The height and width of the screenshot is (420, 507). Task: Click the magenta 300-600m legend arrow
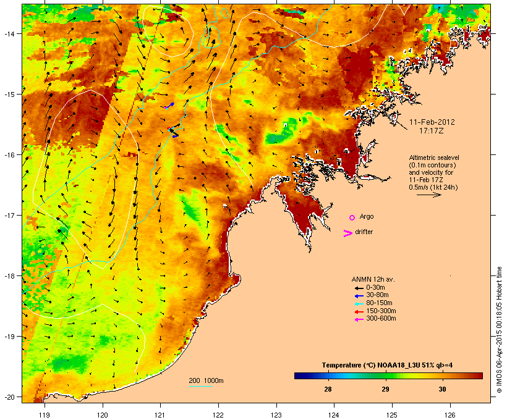[359, 319]
